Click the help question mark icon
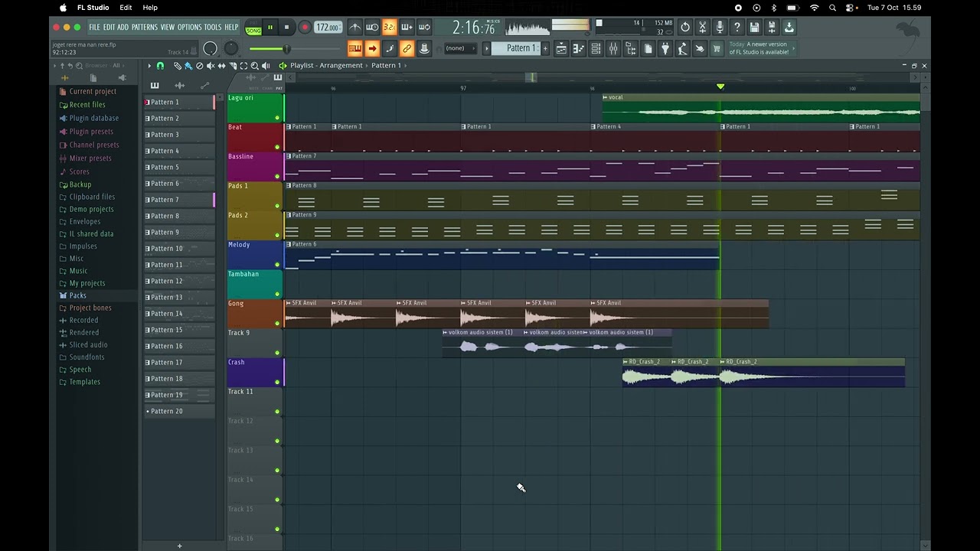The width and height of the screenshot is (980, 551). coord(737,28)
